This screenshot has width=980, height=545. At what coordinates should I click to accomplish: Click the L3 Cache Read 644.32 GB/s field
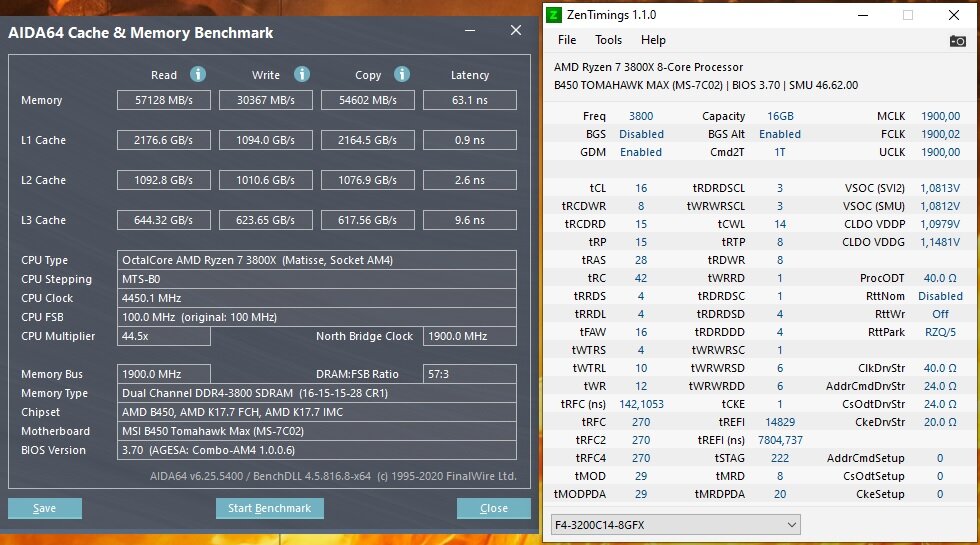164,220
